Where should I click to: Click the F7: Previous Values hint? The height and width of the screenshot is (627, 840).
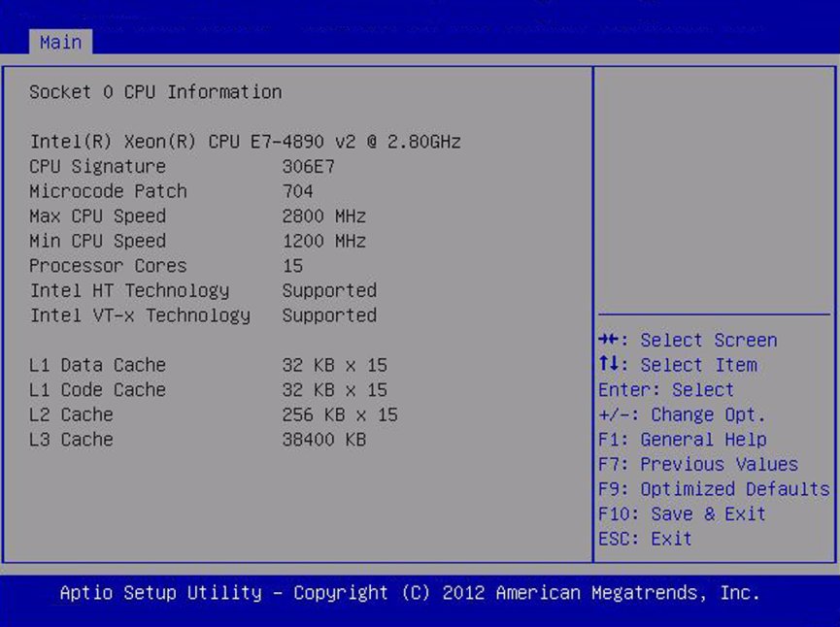[698, 464]
